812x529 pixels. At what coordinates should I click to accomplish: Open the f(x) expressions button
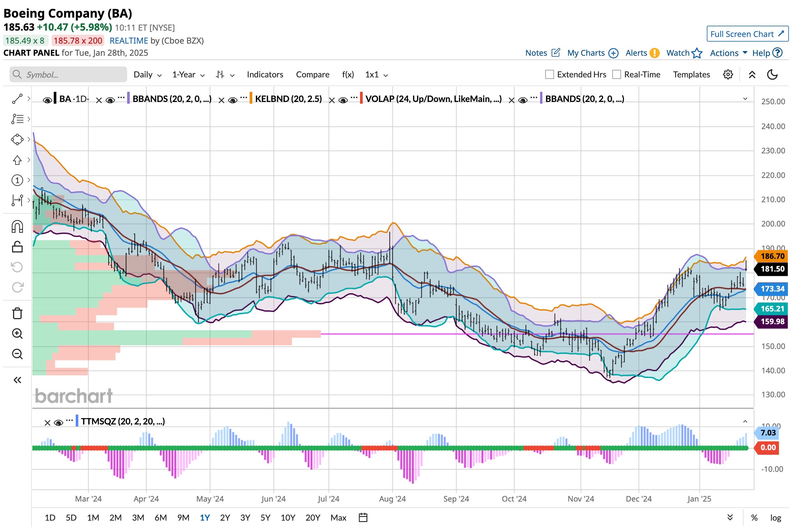pyautogui.click(x=348, y=75)
